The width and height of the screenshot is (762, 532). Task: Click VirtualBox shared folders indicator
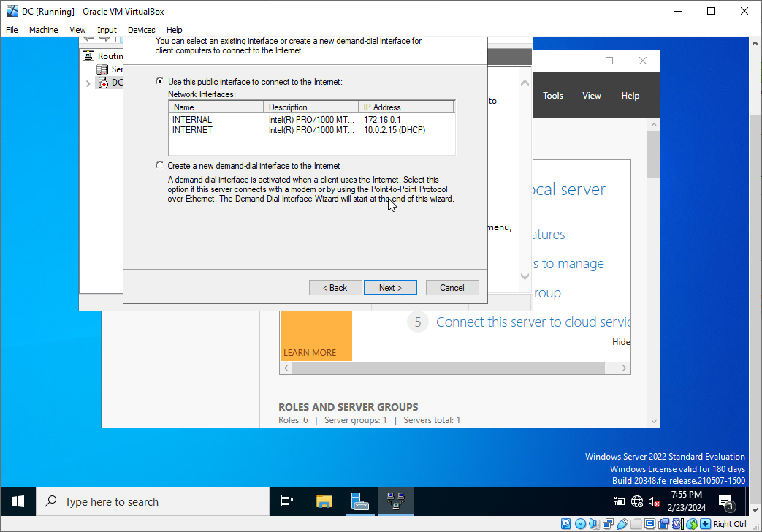point(636,524)
